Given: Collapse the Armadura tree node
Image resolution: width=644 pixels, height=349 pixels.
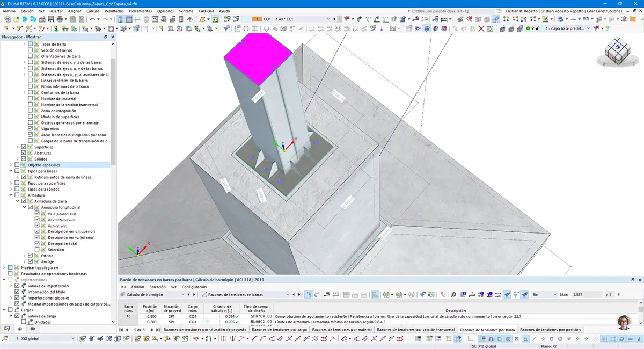Looking at the screenshot, I should (11, 195).
